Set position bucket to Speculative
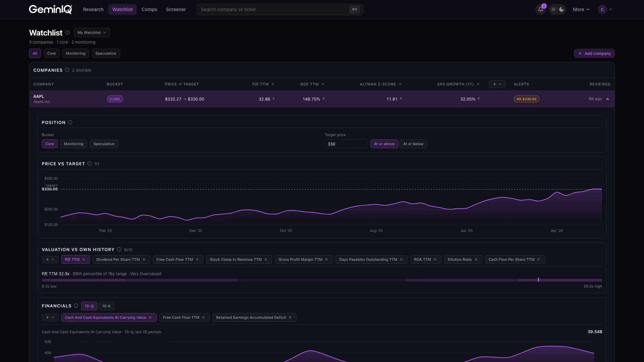The width and height of the screenshot is (644, 362). (104, 144)
